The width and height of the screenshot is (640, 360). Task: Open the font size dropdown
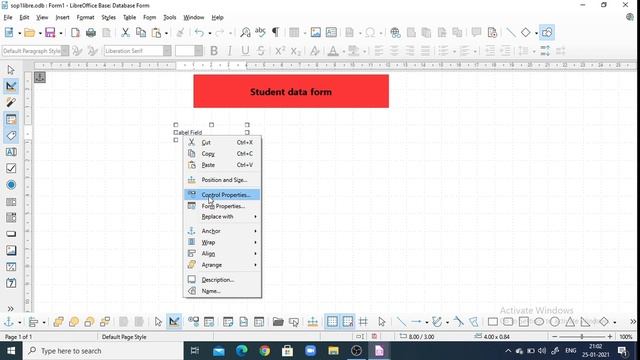[198, 51]
